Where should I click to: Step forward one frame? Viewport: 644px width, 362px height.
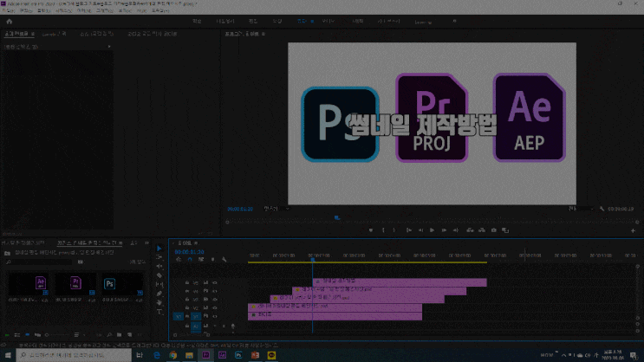coord(444,230)
